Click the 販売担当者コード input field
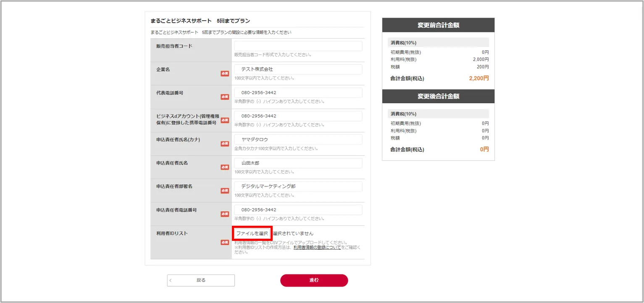 tap(298, 46)
